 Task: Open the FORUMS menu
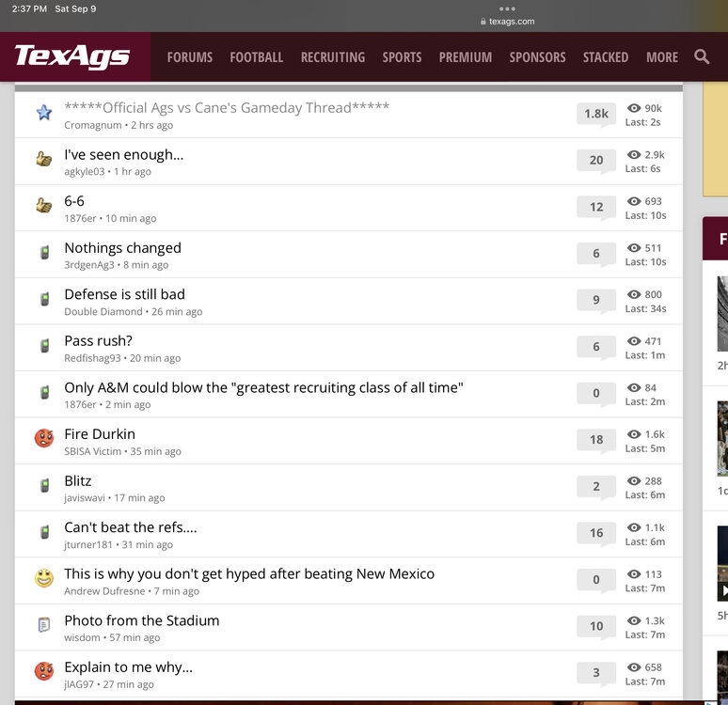tap(190, 57)
